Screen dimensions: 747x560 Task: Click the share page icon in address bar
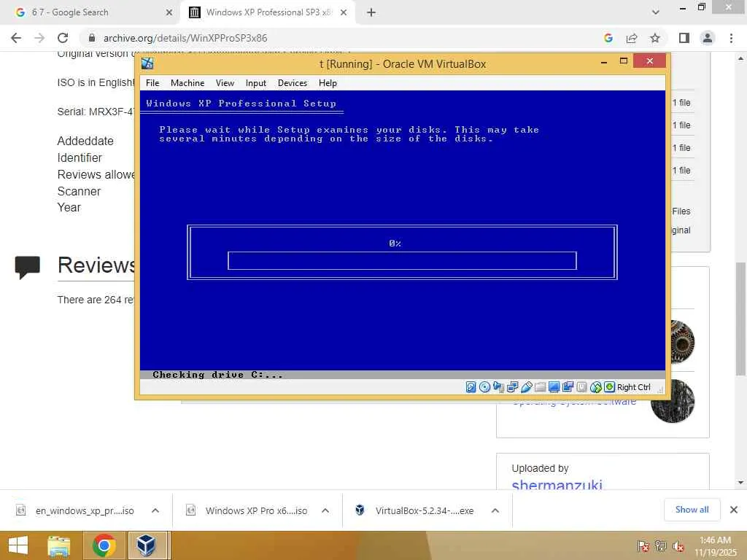[x=632, y=38]
